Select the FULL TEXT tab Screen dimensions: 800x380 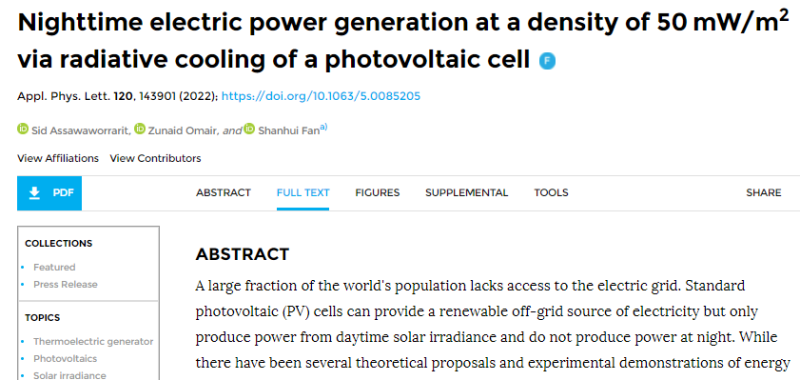click(x=303, y=193)
